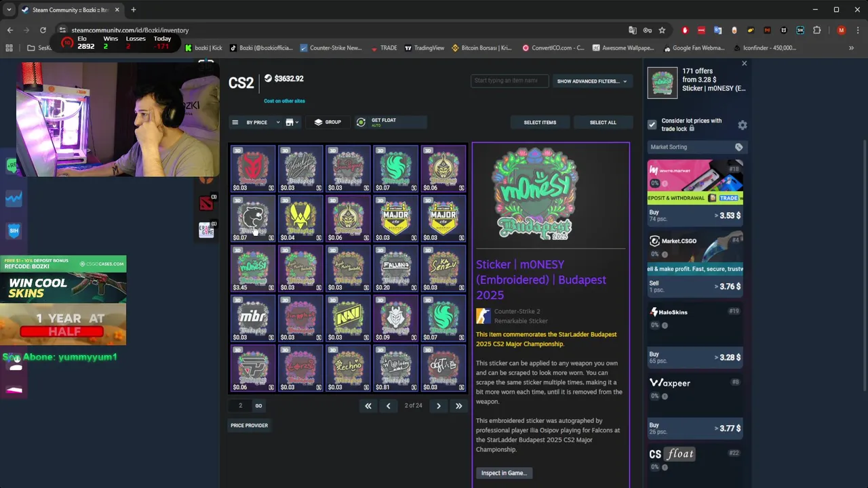Open market offers settings gear
This screenshot has width=868, height=488.
coord(742,125)
